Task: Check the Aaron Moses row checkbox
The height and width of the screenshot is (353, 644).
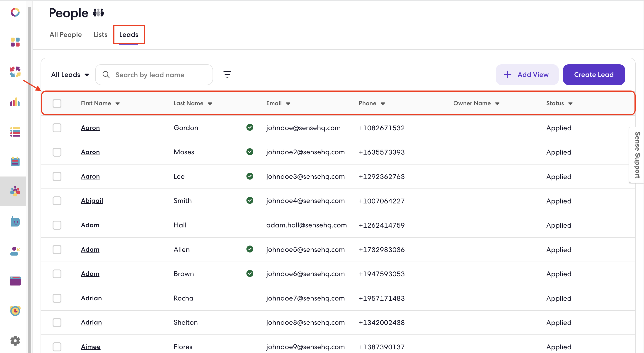Action: [x=57, y=152]
